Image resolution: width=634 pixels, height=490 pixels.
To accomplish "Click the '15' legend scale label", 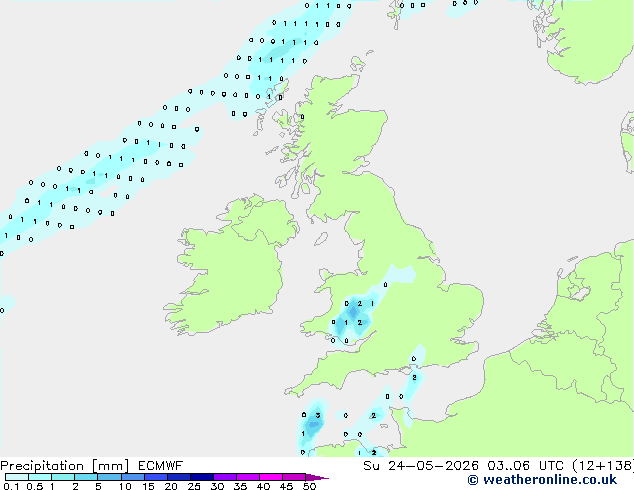I will coord(148,486).
